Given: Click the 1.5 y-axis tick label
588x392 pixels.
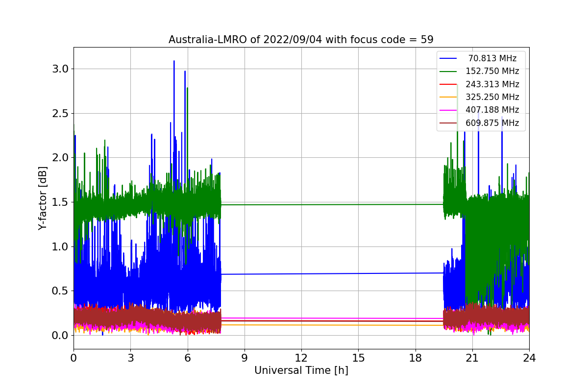Looking at the screenshot, I should point(60,202).
